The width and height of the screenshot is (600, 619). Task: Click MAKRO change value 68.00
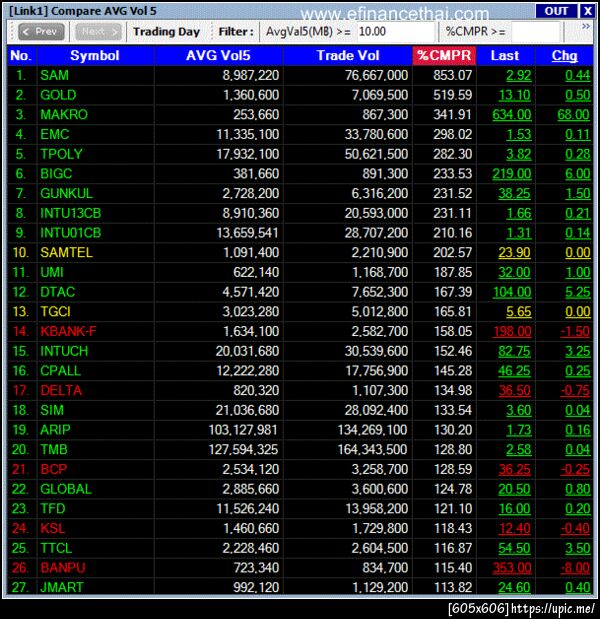(574, 115)
